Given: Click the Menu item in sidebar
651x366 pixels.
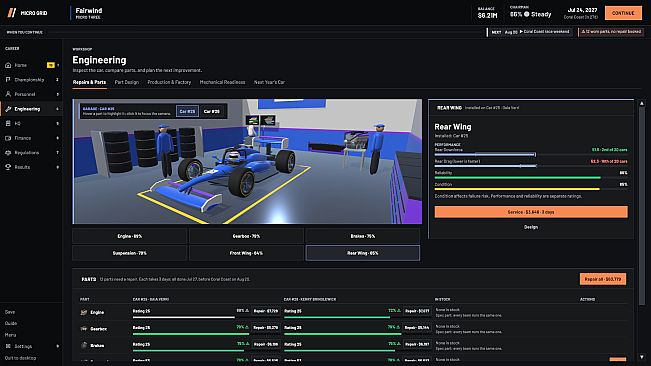Looking at the screenshot, I should pos(10,335).
